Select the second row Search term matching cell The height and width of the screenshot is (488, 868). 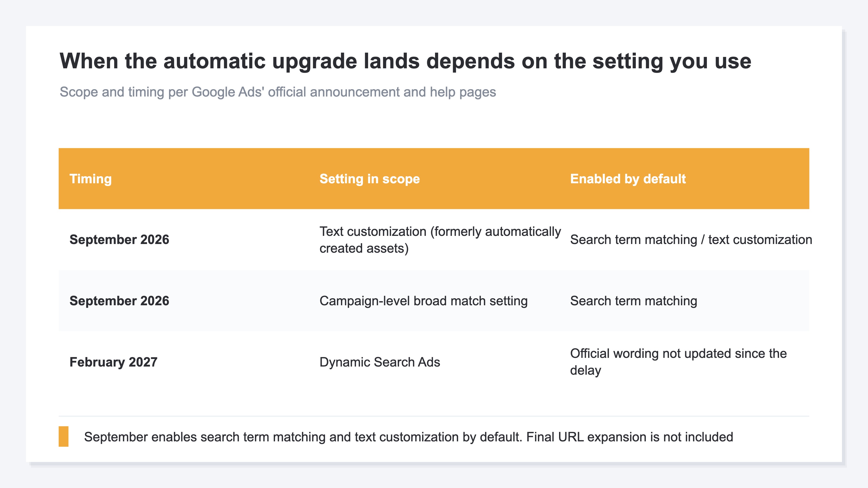[633, 301]
